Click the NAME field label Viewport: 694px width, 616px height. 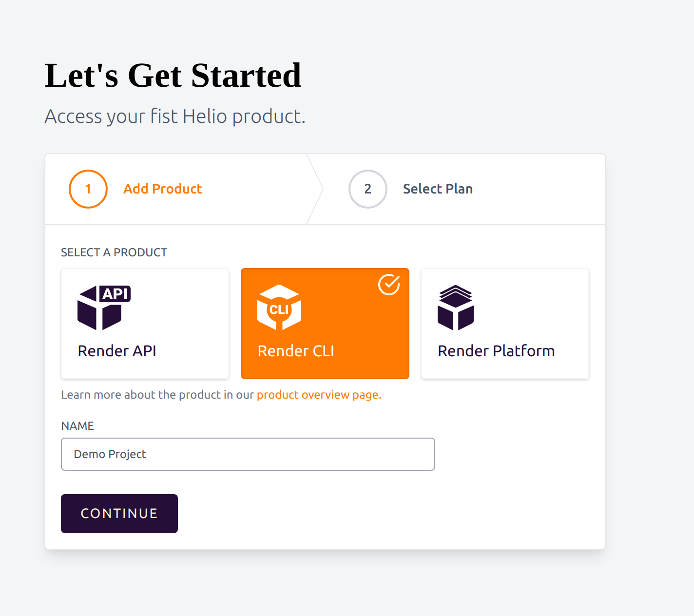click(77, 426)
